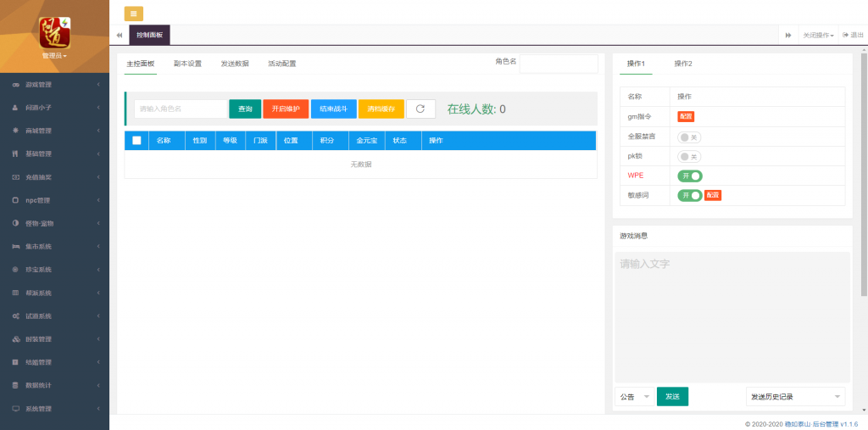The height and width of the screenshot is (430, 868).
Task: Click the 请输入角色名 search input field
Action: pyautogui.click(x=181, y=109)
